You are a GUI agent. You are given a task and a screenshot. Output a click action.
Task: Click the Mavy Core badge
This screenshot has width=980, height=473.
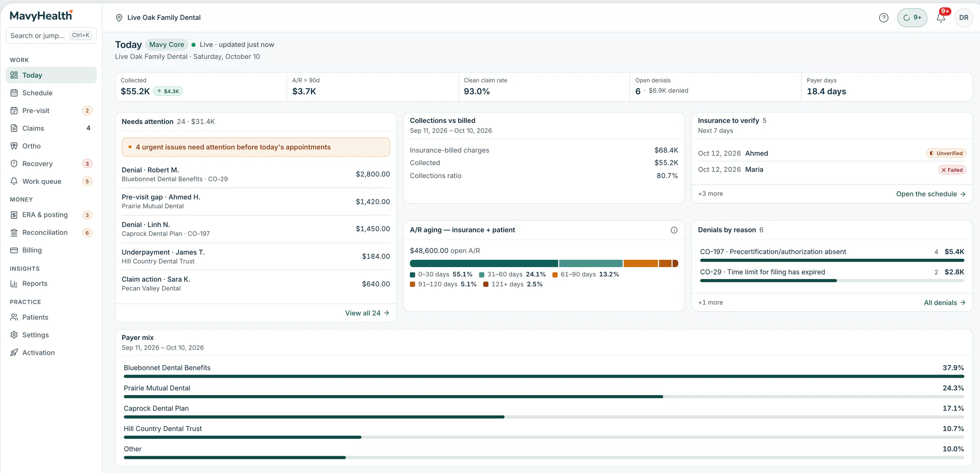pos(167,45)
